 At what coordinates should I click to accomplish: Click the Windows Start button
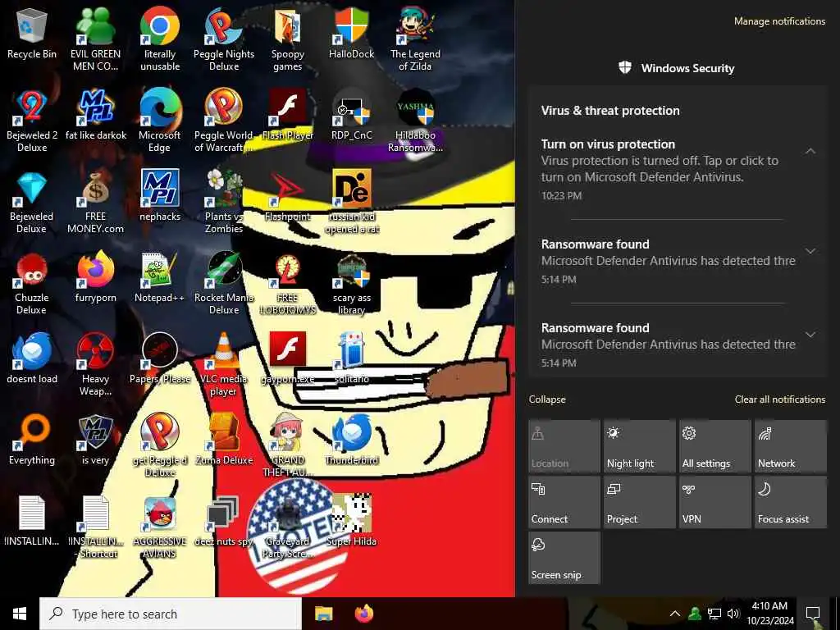pyautogui.click(x=20, y=614)
